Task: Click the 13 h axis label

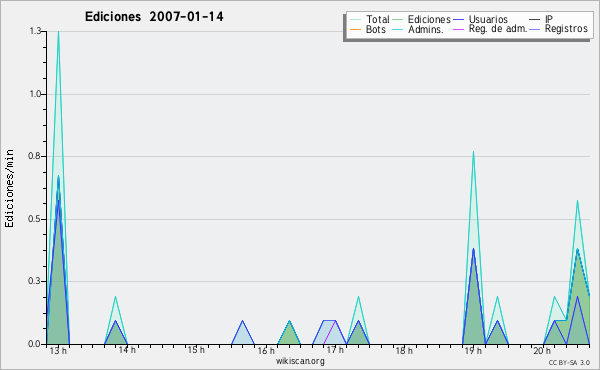Action: (58, 350)
